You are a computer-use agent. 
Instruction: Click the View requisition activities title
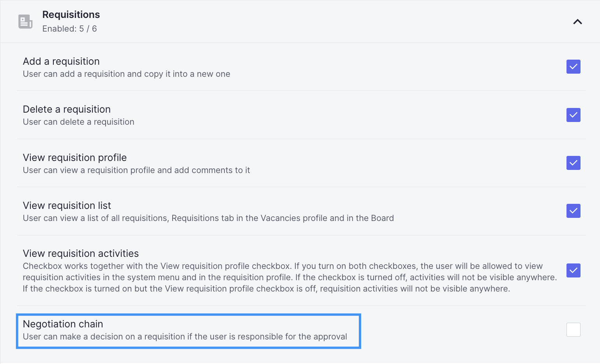pyautogui.click(x=81, y=253)
